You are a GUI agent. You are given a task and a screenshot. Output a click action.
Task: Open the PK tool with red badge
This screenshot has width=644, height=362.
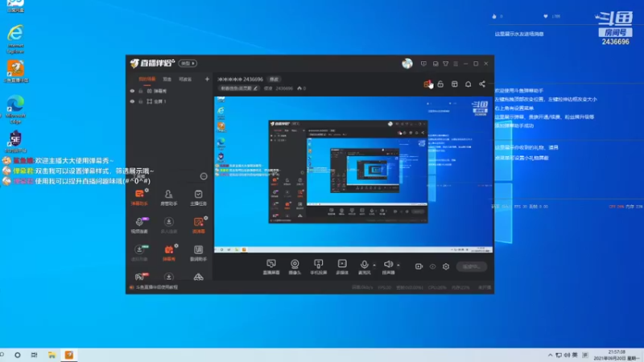tap(140, 277)
